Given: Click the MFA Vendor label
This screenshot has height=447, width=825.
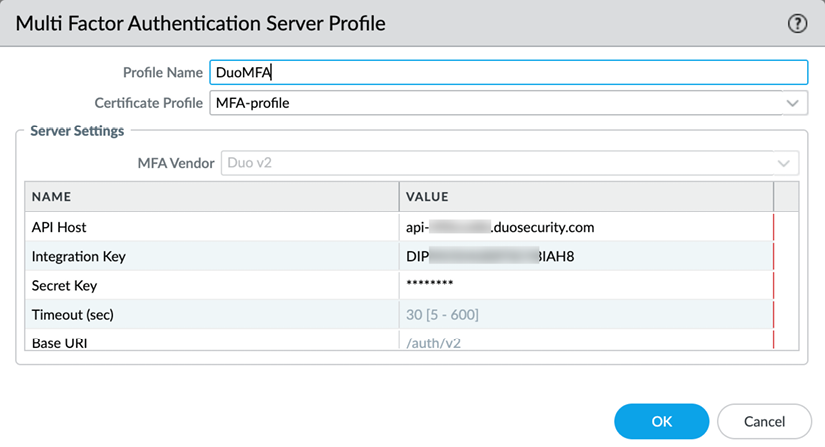Looking at the screenshot, I should coord(176,164).
